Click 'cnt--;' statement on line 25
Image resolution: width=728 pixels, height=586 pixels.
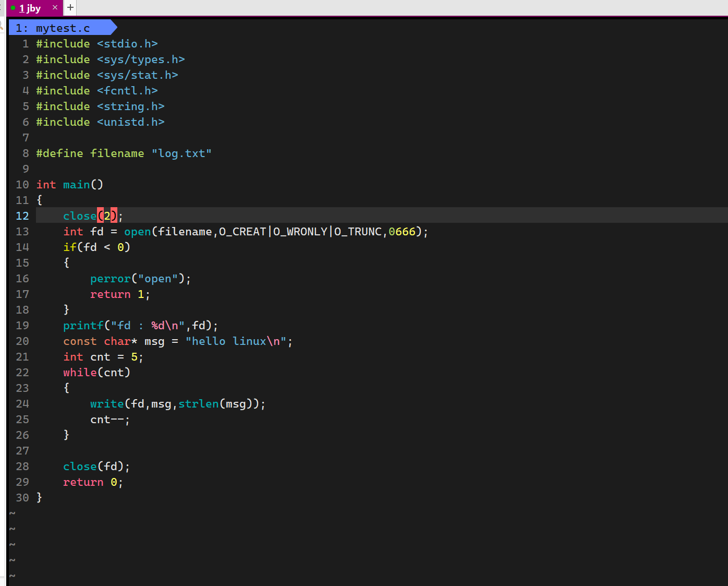pos(110,420)
